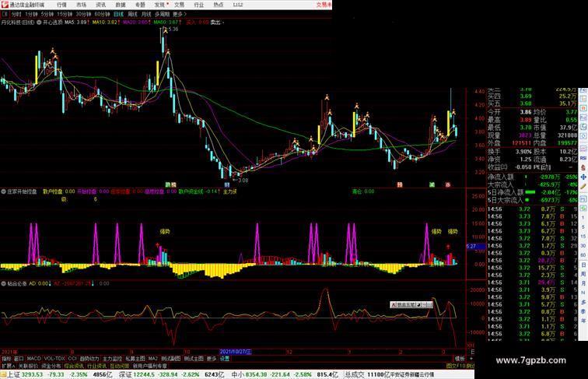Open the 行情 menu
588x379 pixels.
coord(61,5)
